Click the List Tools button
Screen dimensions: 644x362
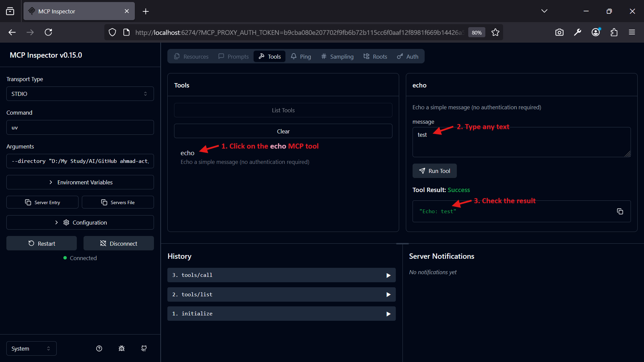283,110
